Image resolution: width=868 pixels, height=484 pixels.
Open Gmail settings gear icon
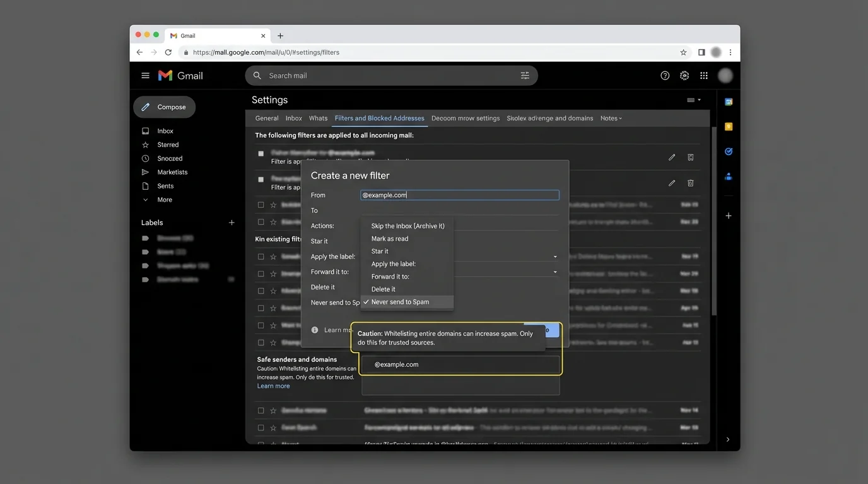coord(684,76)
